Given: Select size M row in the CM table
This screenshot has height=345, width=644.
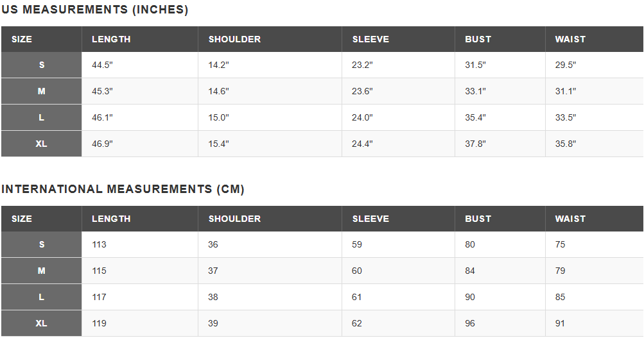Looking at the screenshot, I should pos(42,271).
